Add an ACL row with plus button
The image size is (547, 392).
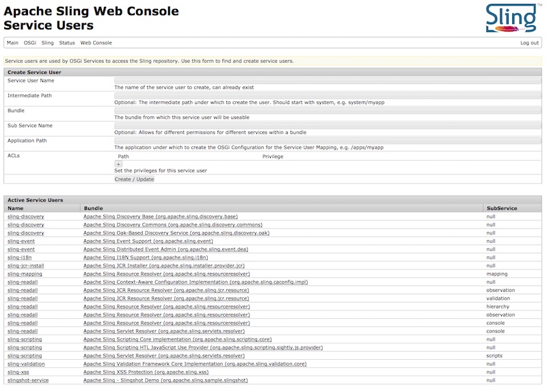click(118, 164)
